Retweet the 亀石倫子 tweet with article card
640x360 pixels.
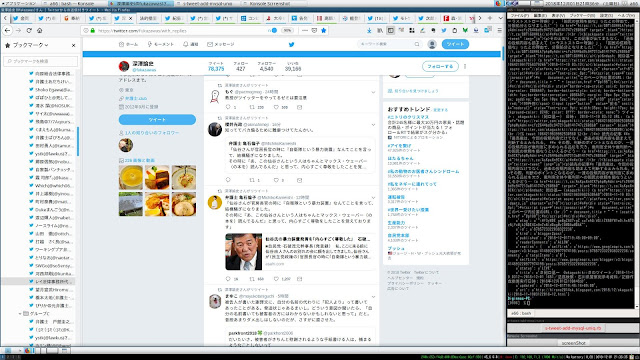click(x=252, y=279)
